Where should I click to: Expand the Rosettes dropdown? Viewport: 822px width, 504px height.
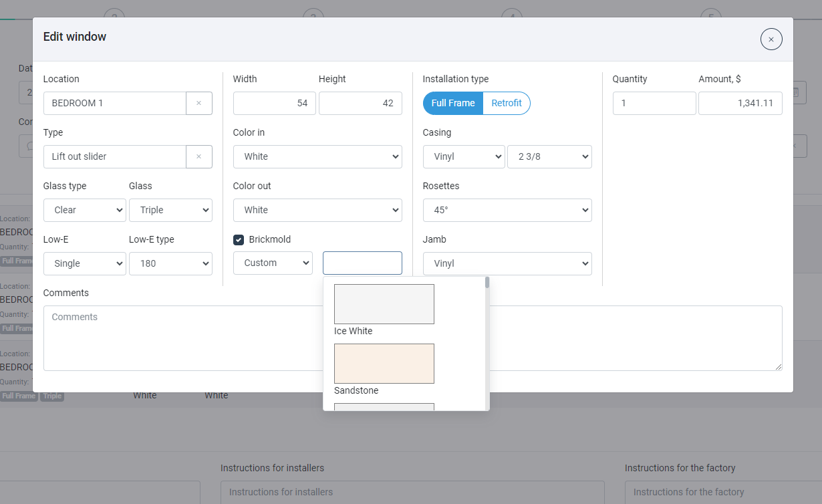pyautogui.click(x=507, y=210)
